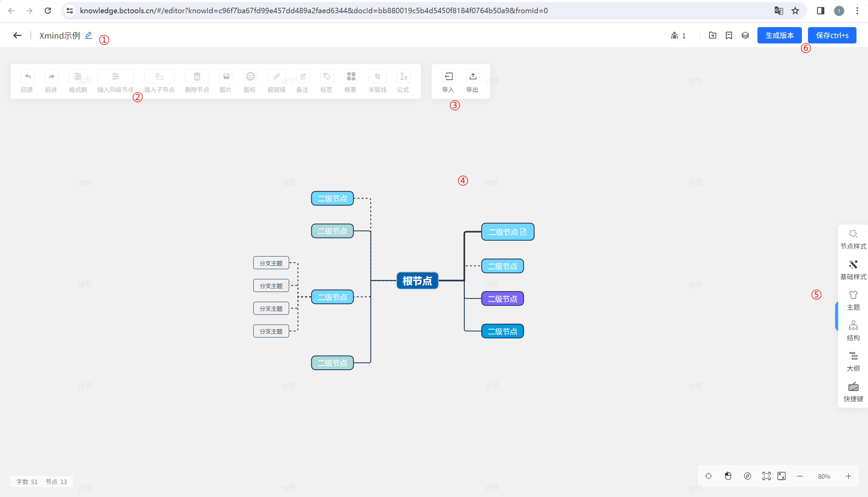Viewport: 868px width, 497px height.
Task: Expand the right sidebar handle
Action: coord(836,316)
